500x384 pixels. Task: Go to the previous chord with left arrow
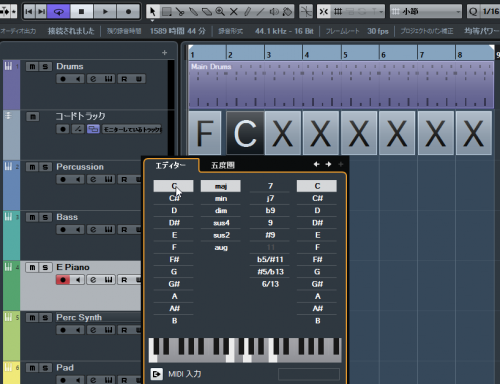tap(316, 164)
